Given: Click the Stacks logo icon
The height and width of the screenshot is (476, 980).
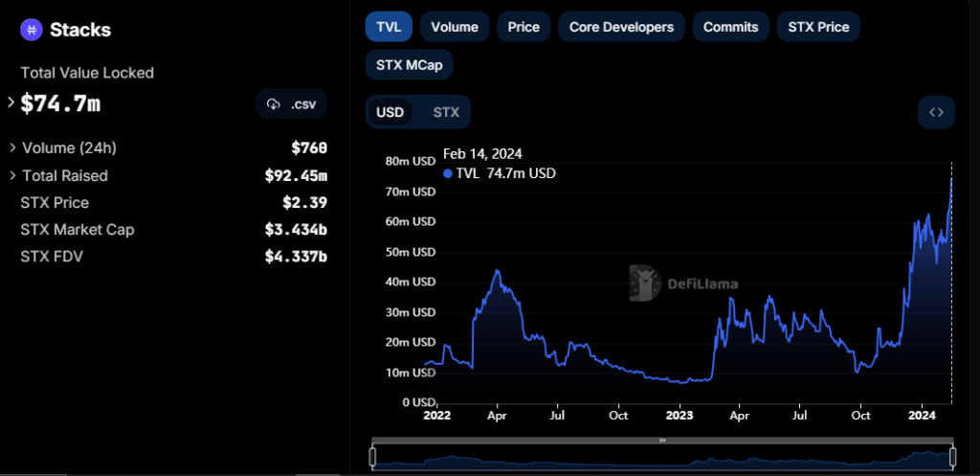Looking at the screenshot, I should [x=32, y=30].
